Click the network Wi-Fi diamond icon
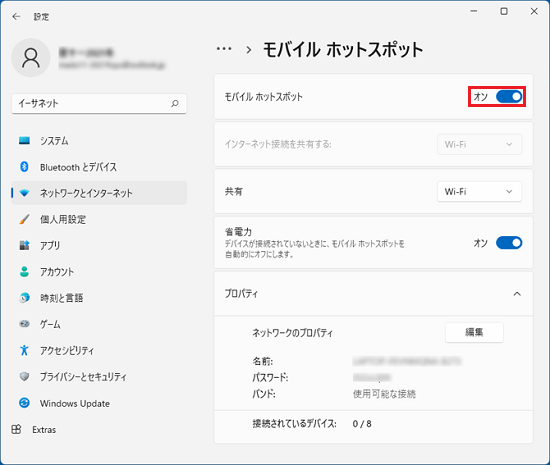 click(x=24, y=193)
